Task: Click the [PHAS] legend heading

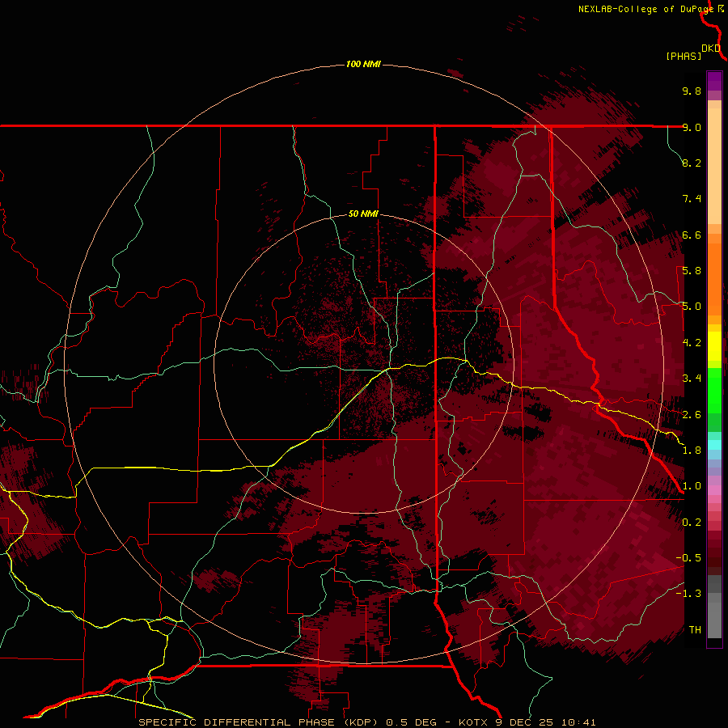Action: point(684,57)
